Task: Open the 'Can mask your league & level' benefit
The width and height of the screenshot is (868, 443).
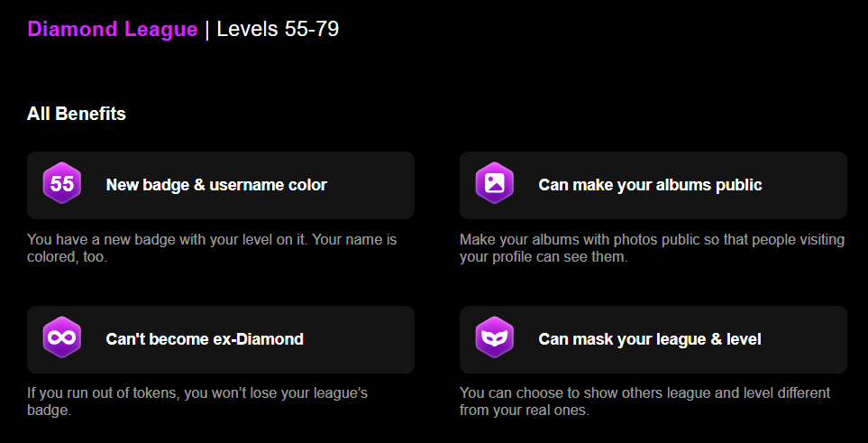Action: 653,339
